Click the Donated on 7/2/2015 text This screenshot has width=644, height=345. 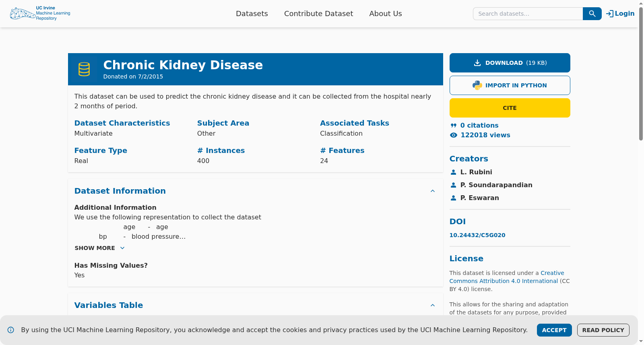click(x=133, y=76)
